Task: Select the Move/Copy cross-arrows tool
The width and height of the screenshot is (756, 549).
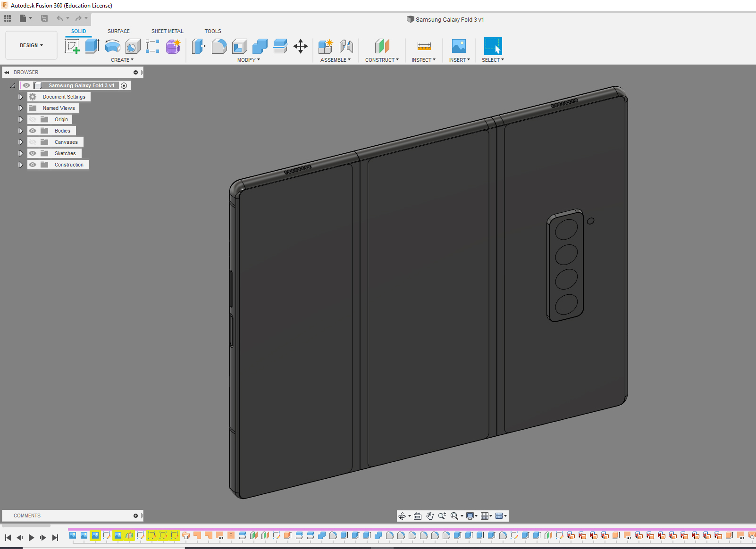Action: click(x=300, y=46)
